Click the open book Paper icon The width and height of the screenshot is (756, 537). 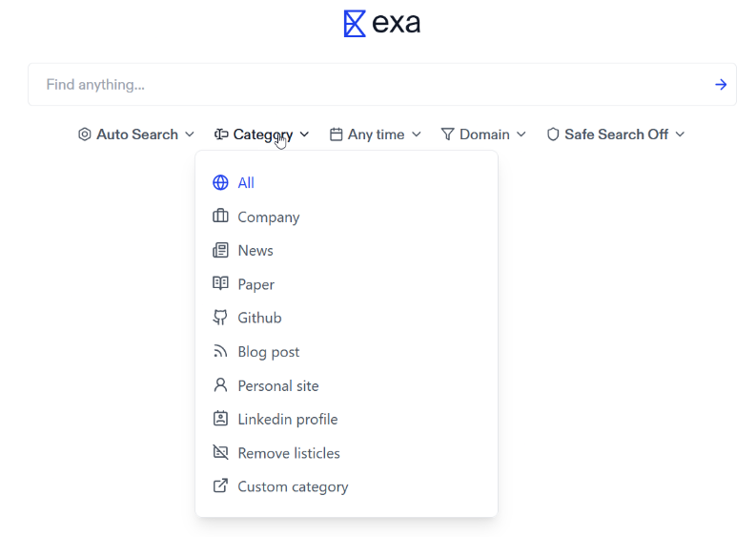pyautogui.click(x=220, y=284)
